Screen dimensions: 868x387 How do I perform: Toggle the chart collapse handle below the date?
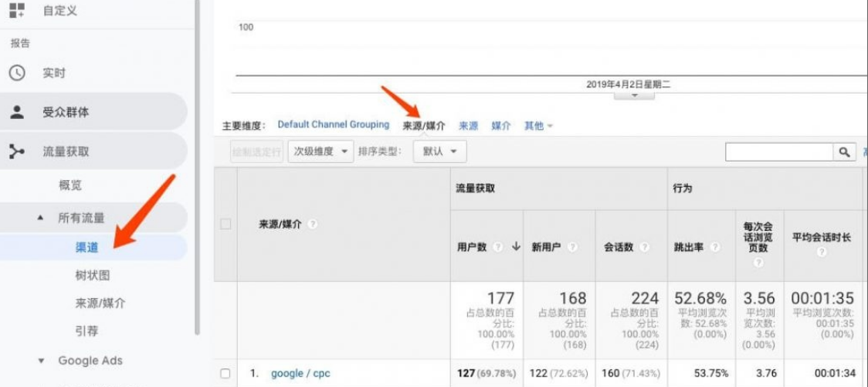click(x=634, y=95)
